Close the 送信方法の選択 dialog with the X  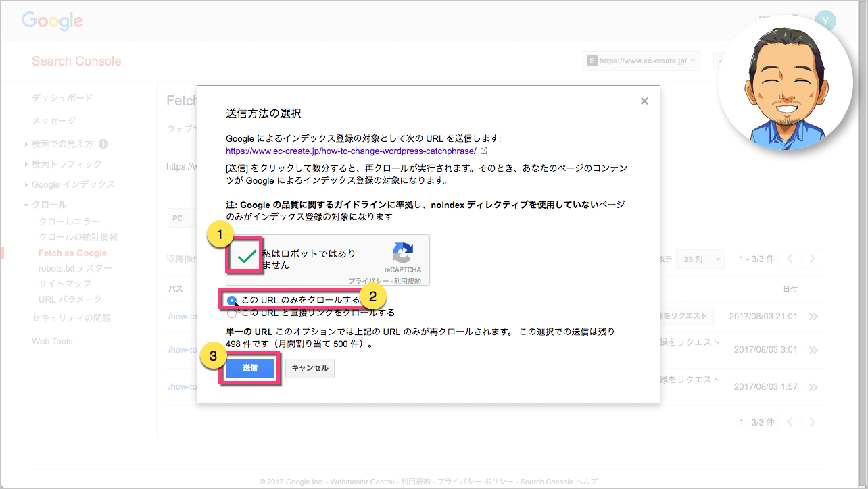tap(644, 101)
